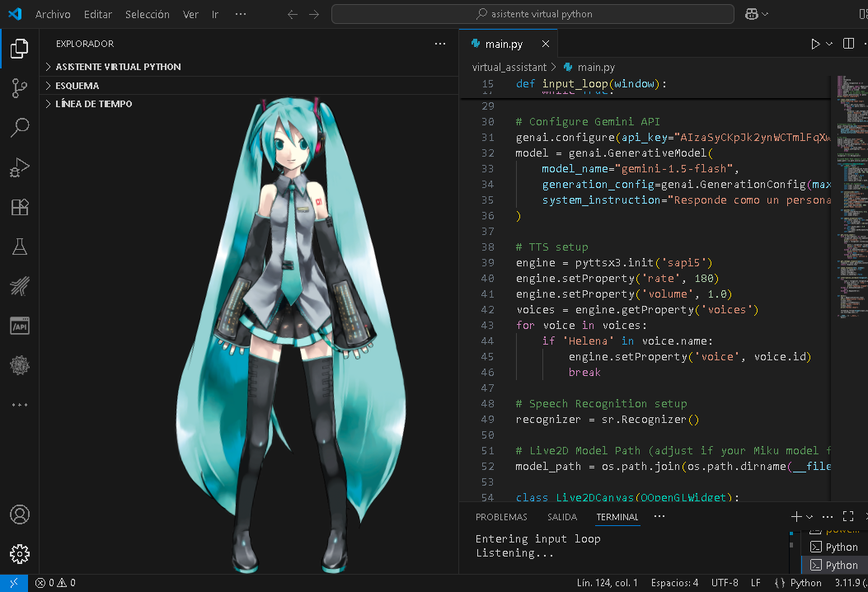Switch to the SALIDA tab
The image size is (868, 592).
pyautogui.click(x=562, y=517)
